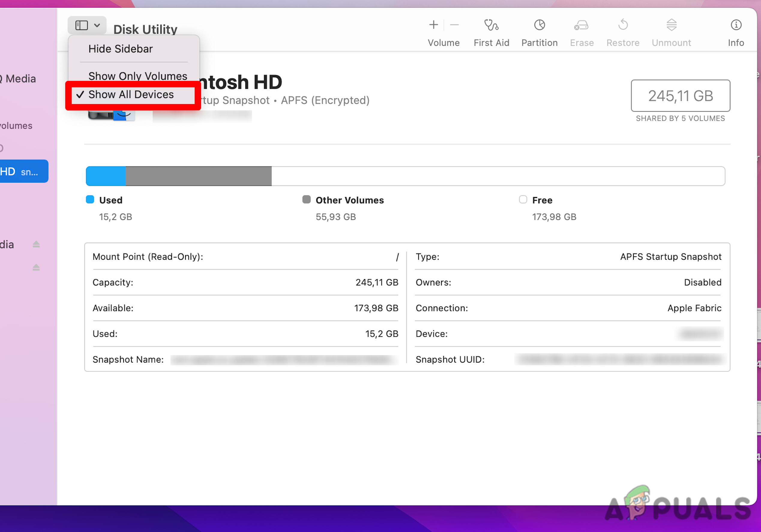Enable Show All Devices view
Screen dimensions: 761x532
[131, 94]
